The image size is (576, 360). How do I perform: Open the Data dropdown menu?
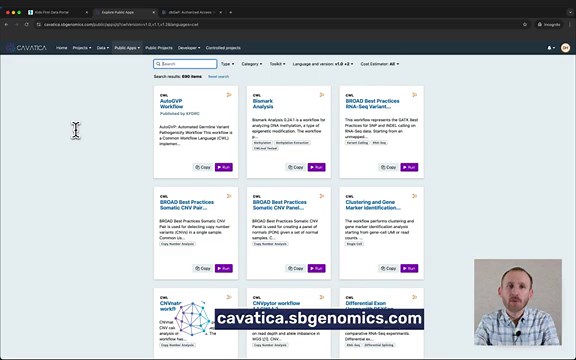click(x=102, y=48)
